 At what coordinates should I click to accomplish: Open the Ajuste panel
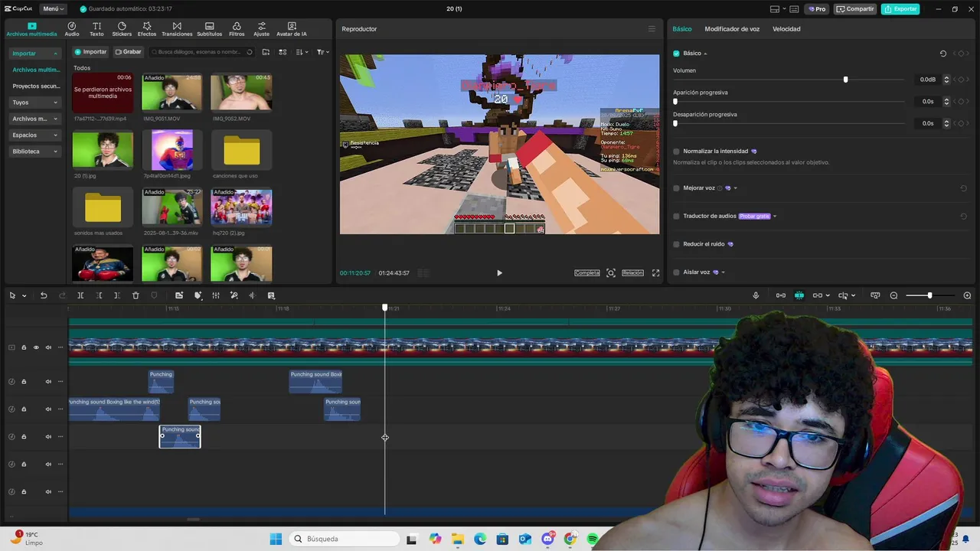pyautogui.click(x=261, y=29)
